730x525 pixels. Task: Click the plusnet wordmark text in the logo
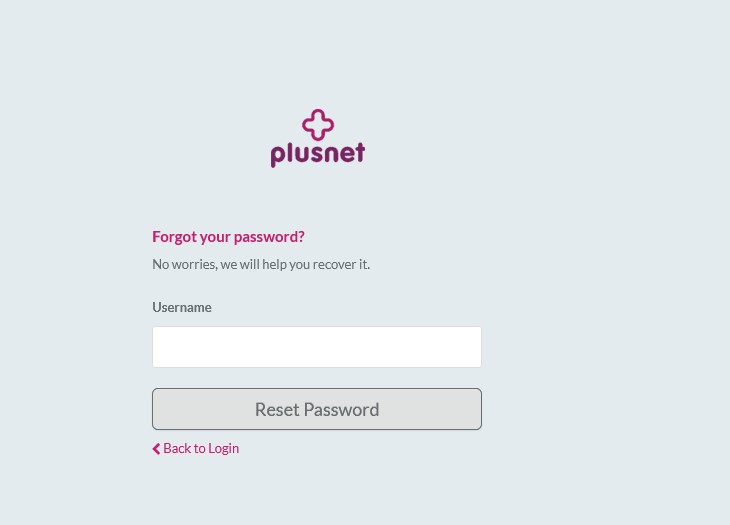(317, 153)
